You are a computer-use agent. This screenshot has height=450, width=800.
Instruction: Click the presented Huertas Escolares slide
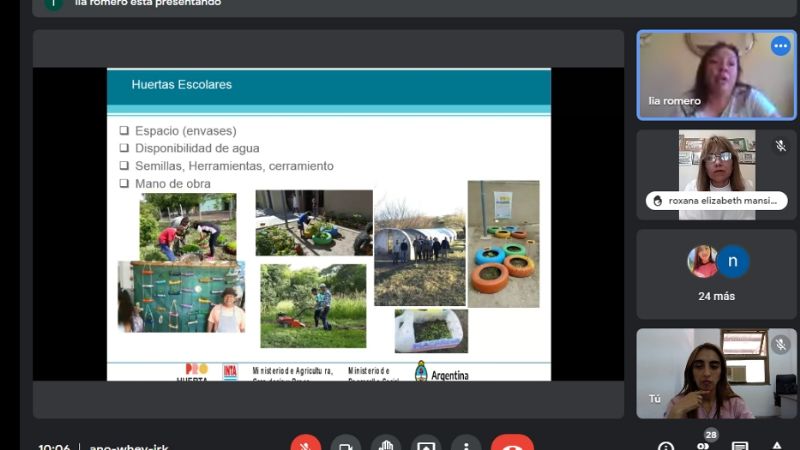pos(328,224)
